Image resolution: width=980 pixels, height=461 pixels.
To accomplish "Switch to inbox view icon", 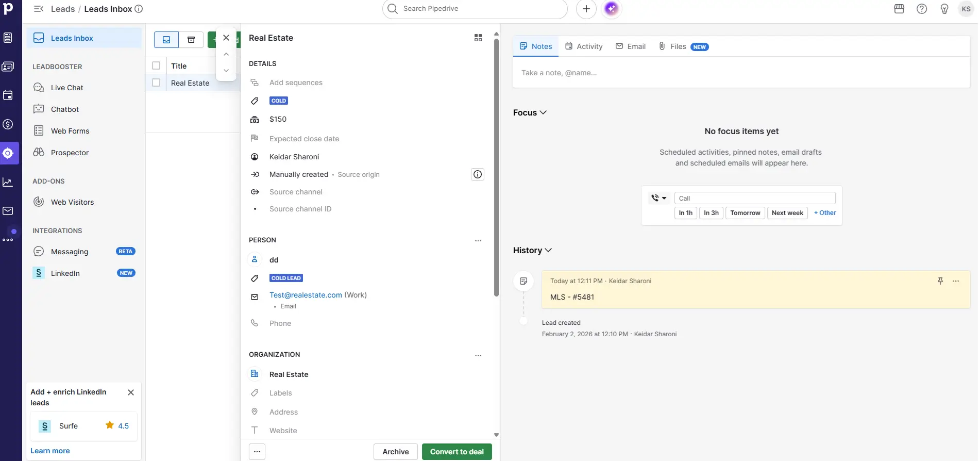I will (166, 40).
